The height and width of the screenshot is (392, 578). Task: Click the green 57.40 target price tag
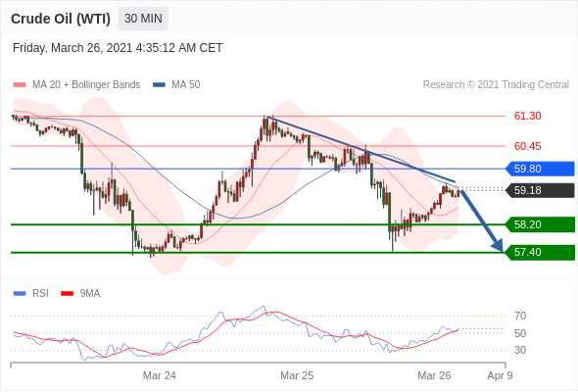click(540, 253)
